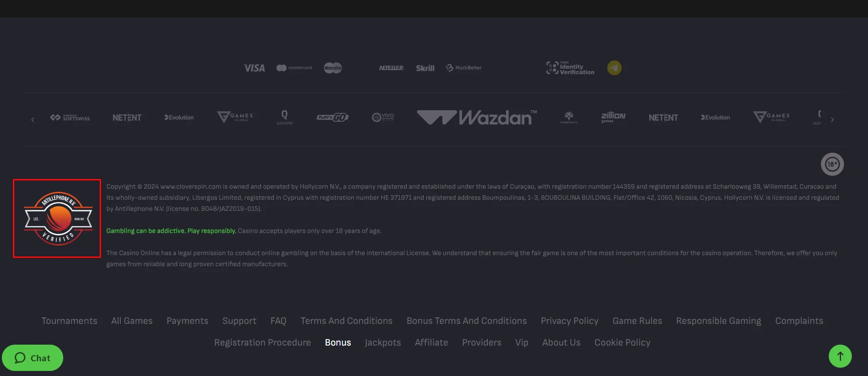The height and width of the screenshot is (376, 868).
Task: Select Jackpots in footer navigation
Action: coord(383,342)
